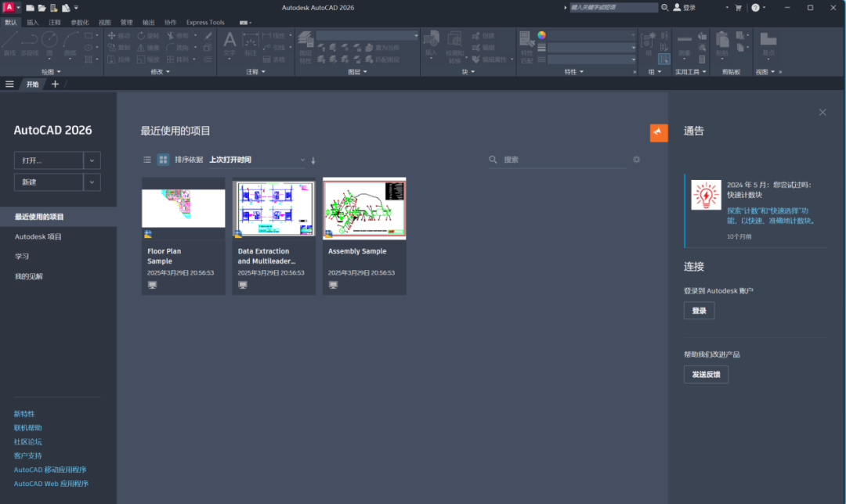Toggle group selection button in 组 panel

(664, 59)
